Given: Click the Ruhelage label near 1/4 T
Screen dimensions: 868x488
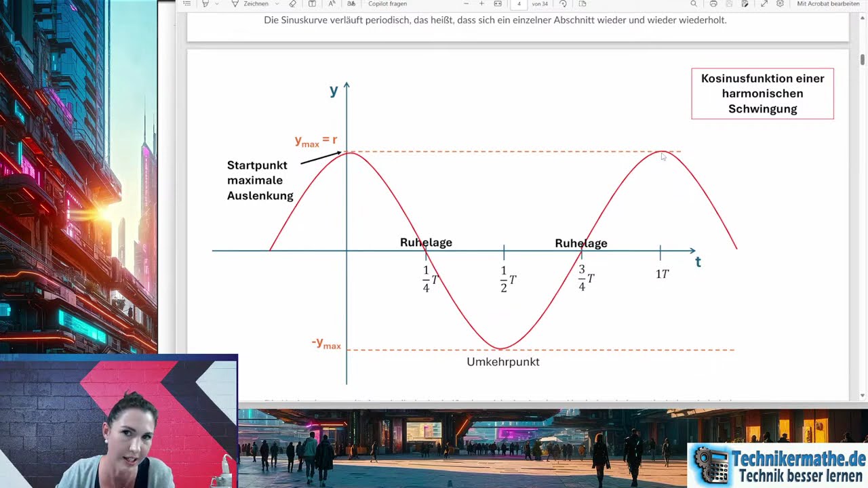Looking at the screenshot, I should point(426,243).
